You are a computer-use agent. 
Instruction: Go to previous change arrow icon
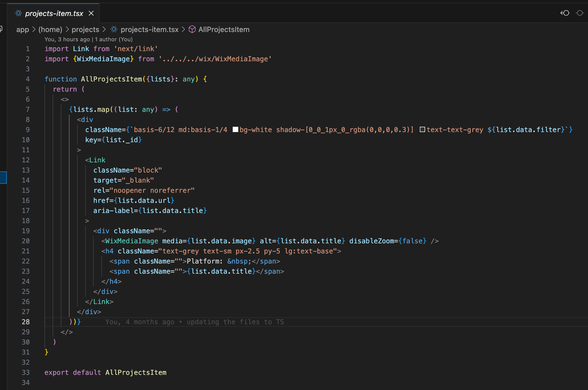pos(565,13)
